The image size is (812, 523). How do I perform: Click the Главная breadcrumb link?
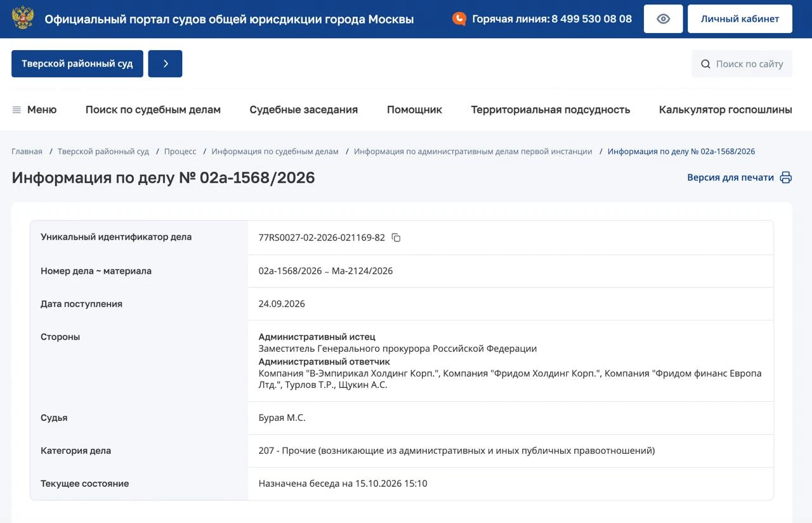[27, 152]
